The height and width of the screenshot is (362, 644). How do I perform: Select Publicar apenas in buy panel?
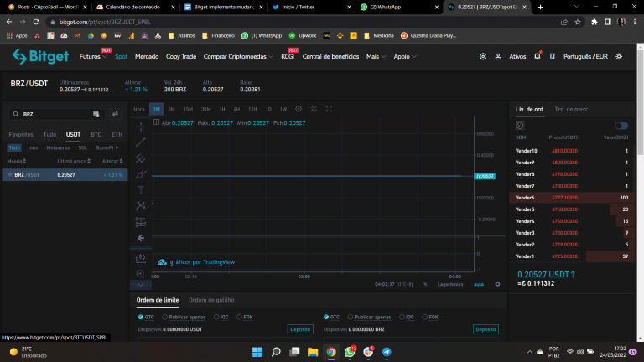[x=164, y=317]
